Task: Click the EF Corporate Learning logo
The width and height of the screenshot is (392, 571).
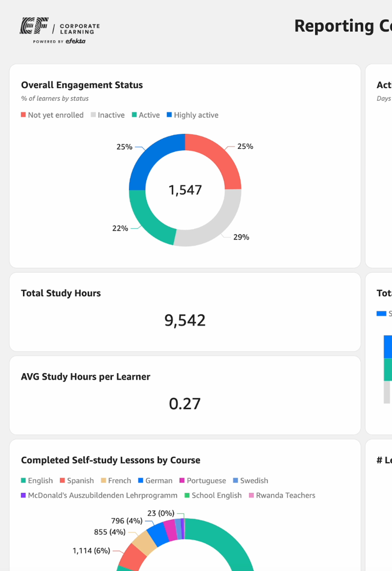Action: click(60, 31)
